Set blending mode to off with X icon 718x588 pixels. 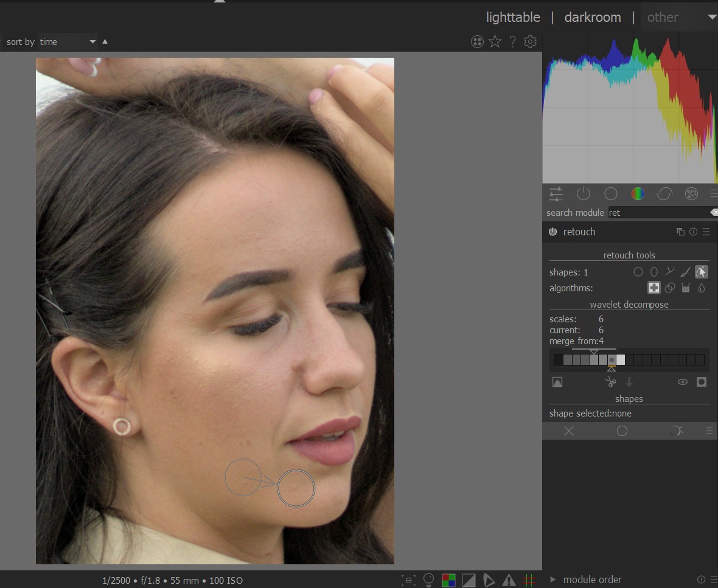point(569,431)
